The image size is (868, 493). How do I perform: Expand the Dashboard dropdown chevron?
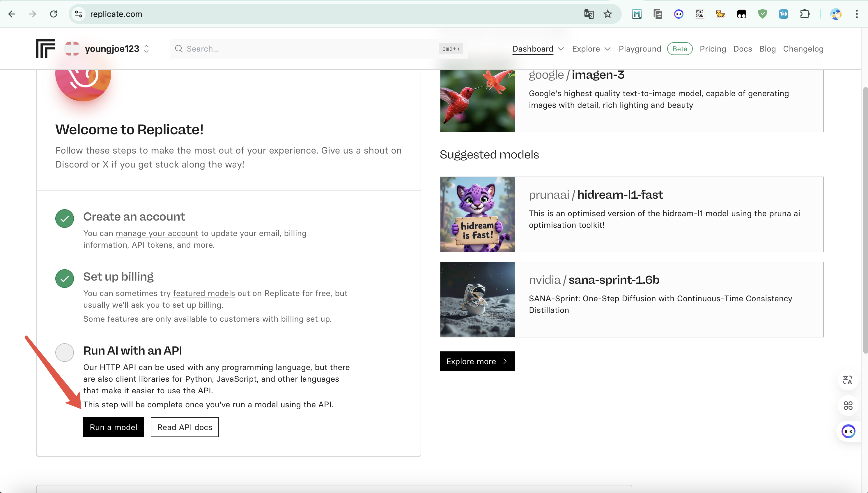(561, 49)
